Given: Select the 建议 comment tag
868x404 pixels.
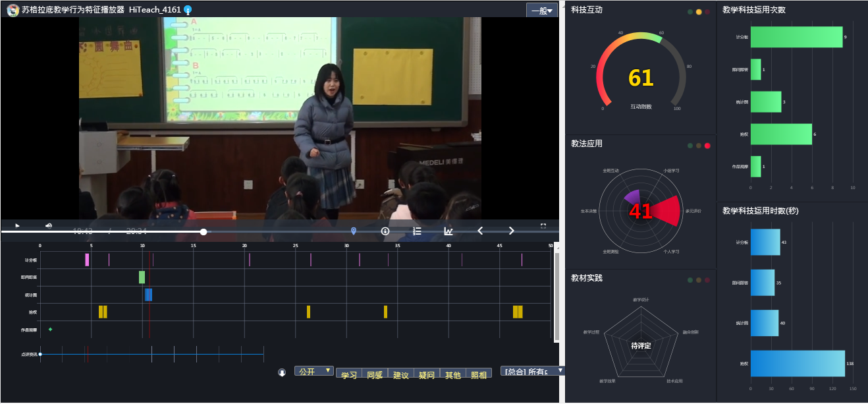Looking at the screenshot, I should [400, 374].
